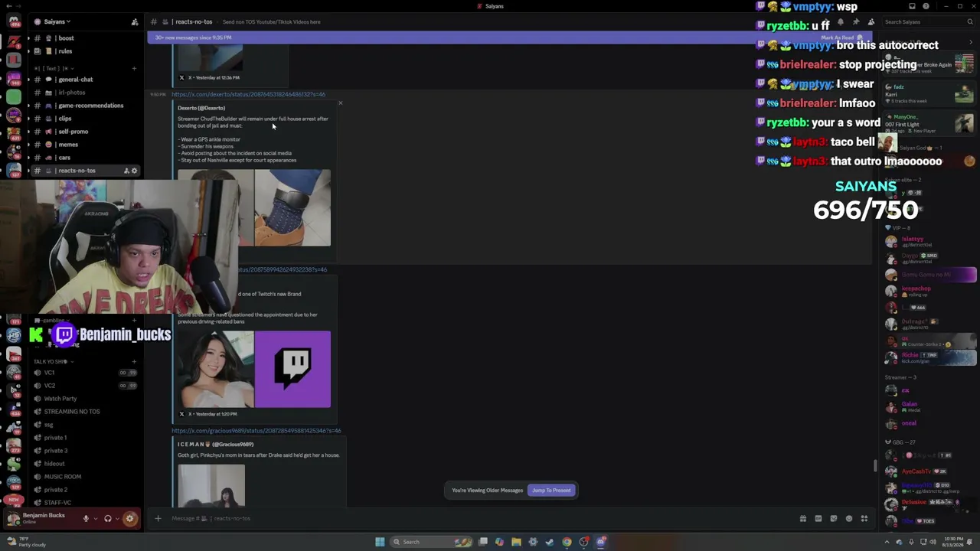Open the Twitch logo image in embed

pyautogui.click(x=292, y=369)
